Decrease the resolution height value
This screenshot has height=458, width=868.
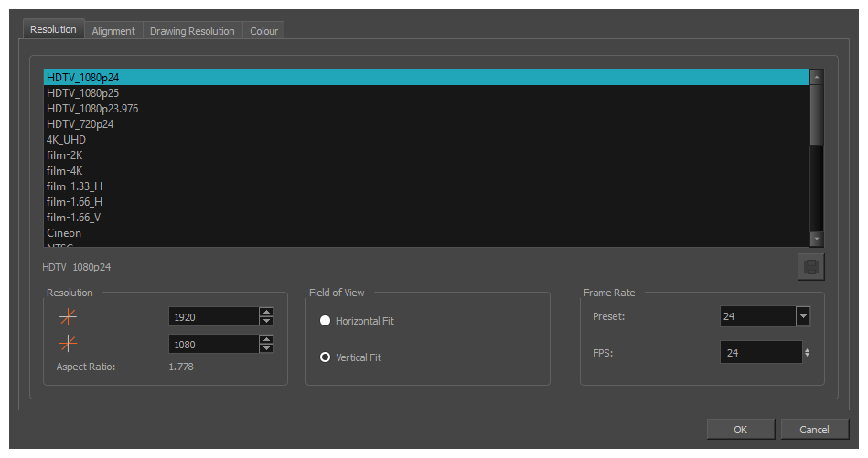[266, 348]
